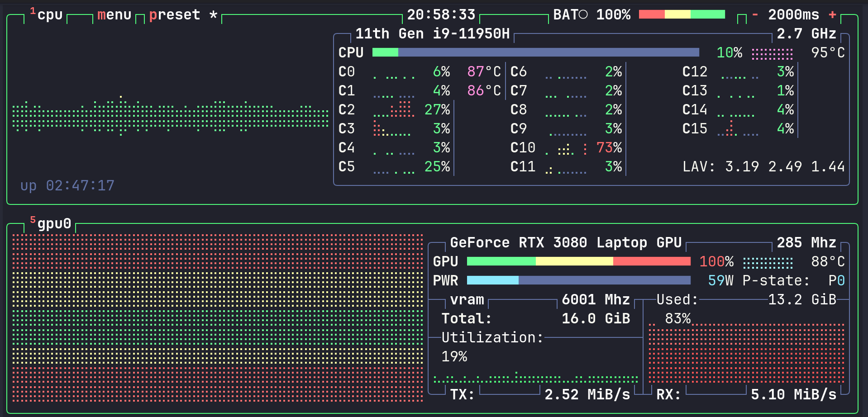Increase update interval with plus
Screen dimensions: 868x417
point(832,14)
